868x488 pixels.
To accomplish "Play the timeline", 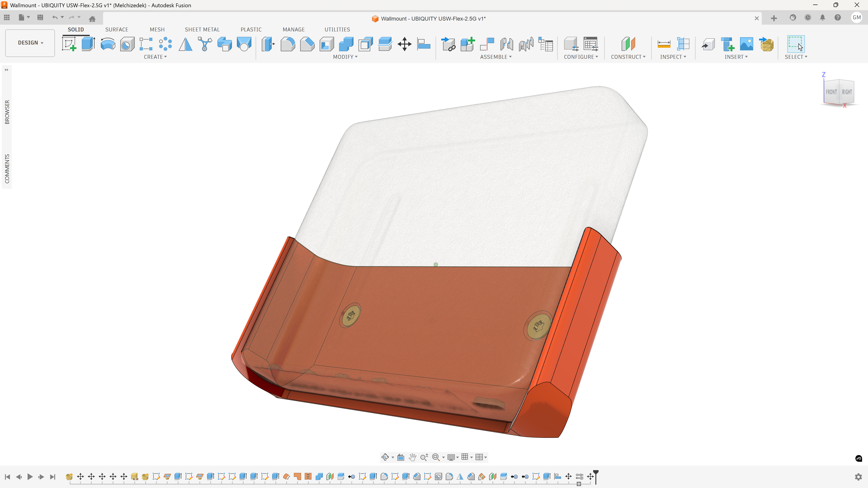I will [x=30, y=476].
